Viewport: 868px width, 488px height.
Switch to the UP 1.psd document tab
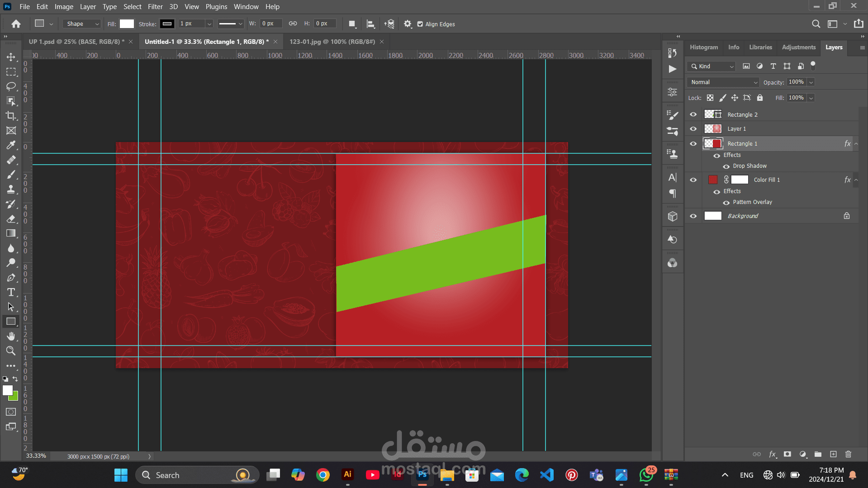click(76, 42)
